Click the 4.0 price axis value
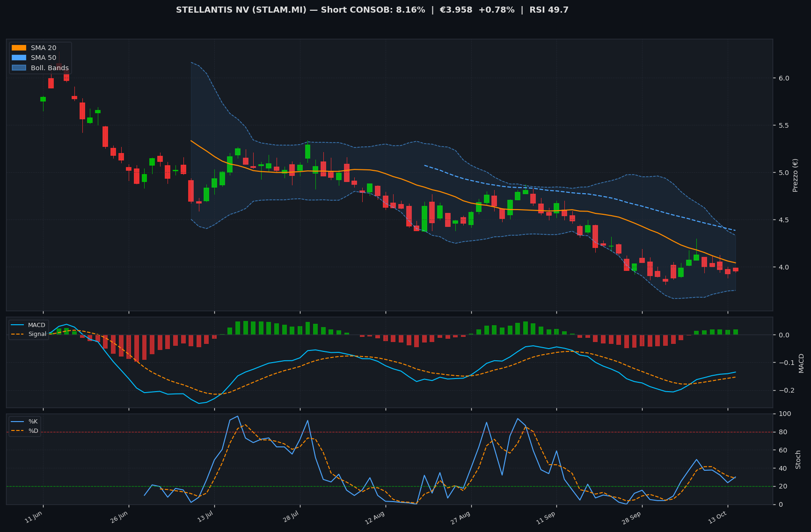The width and height of the screenshot is (811, 532). pos(785,267)
